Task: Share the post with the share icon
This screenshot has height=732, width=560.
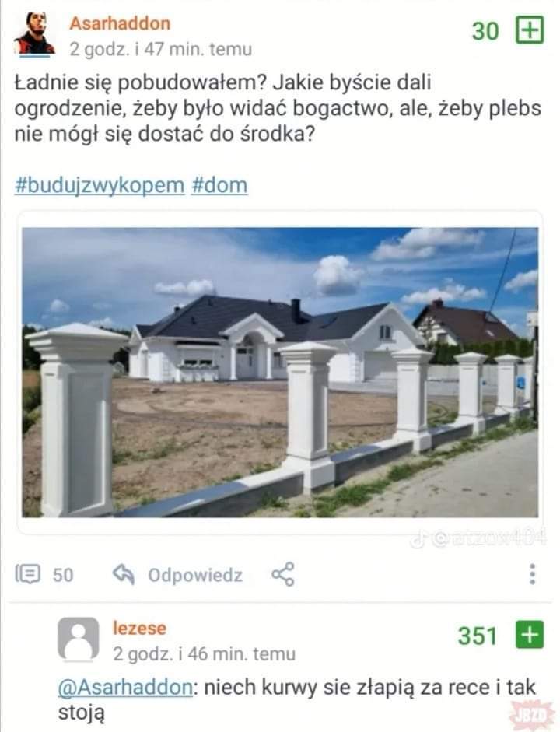Action: [x=283, y=574]
